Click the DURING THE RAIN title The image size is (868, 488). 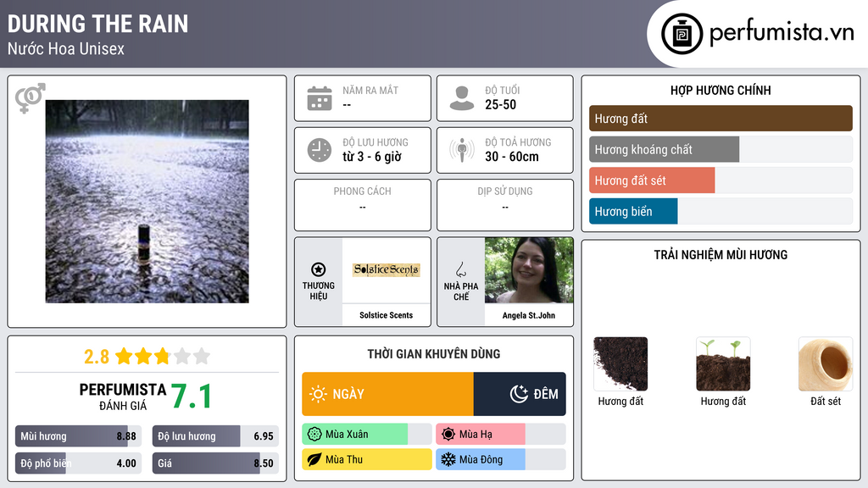point(98,25)
